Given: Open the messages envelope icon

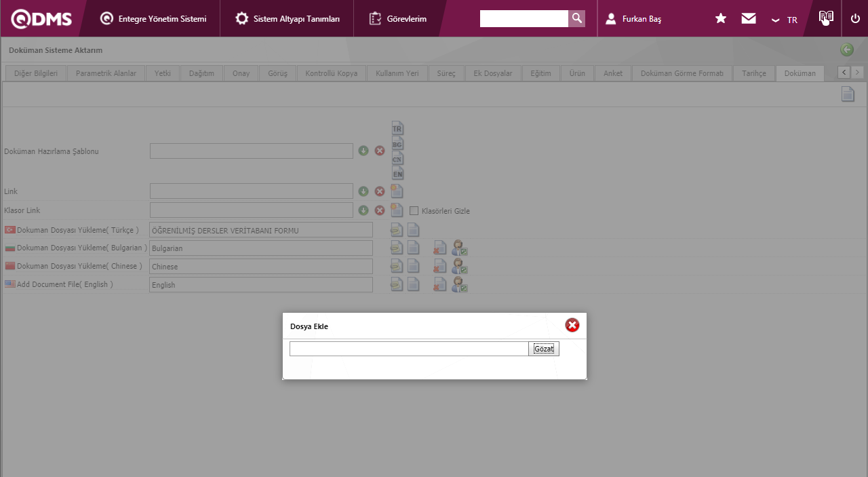Looking at the screenshot, I should pos(749,18).
